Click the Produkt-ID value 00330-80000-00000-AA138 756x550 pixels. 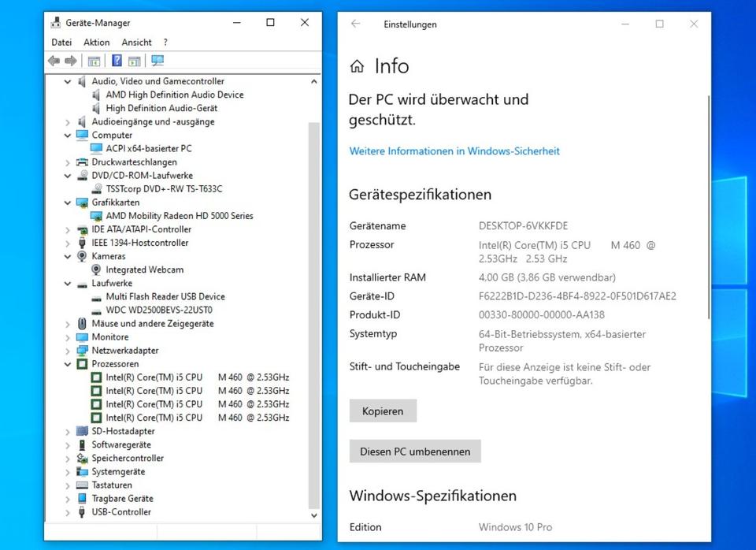542,315
